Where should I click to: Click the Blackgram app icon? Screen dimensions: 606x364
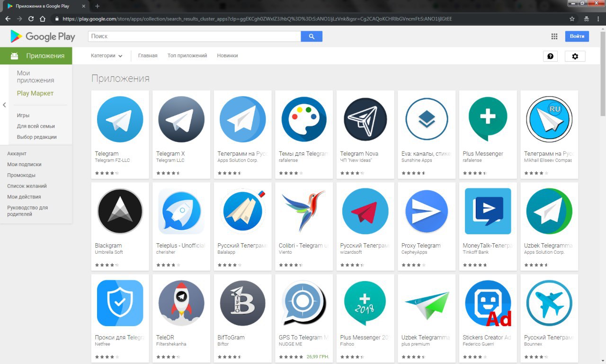click(120, 211)
